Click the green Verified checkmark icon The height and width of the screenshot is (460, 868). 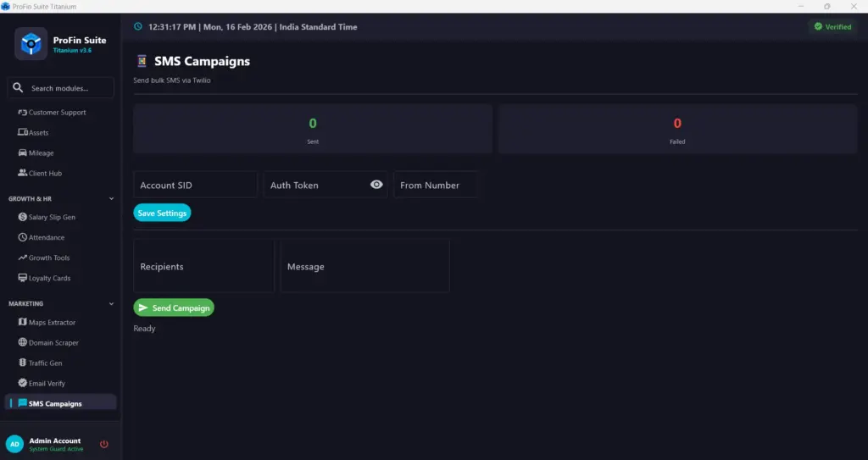click(818, 26)
